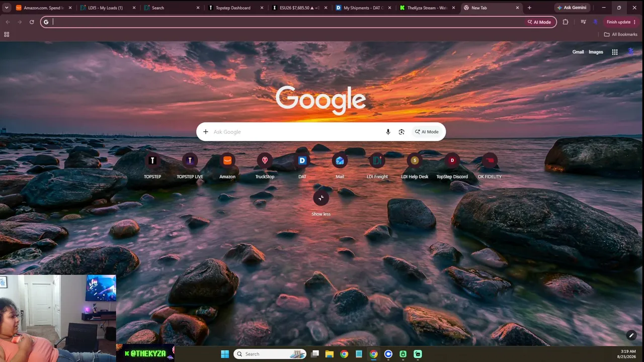The image size is (644, 362).
Task: Click the Finish update button
Action: [x=621, y=22]
